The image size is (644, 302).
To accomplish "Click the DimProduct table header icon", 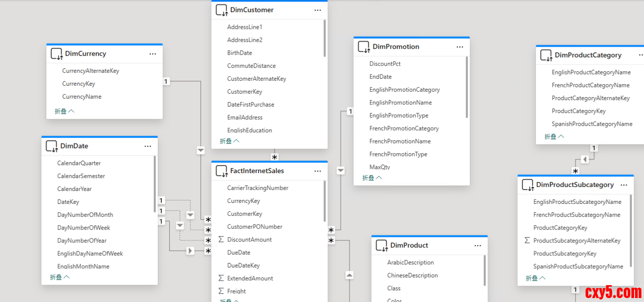I will coord(382,245).
